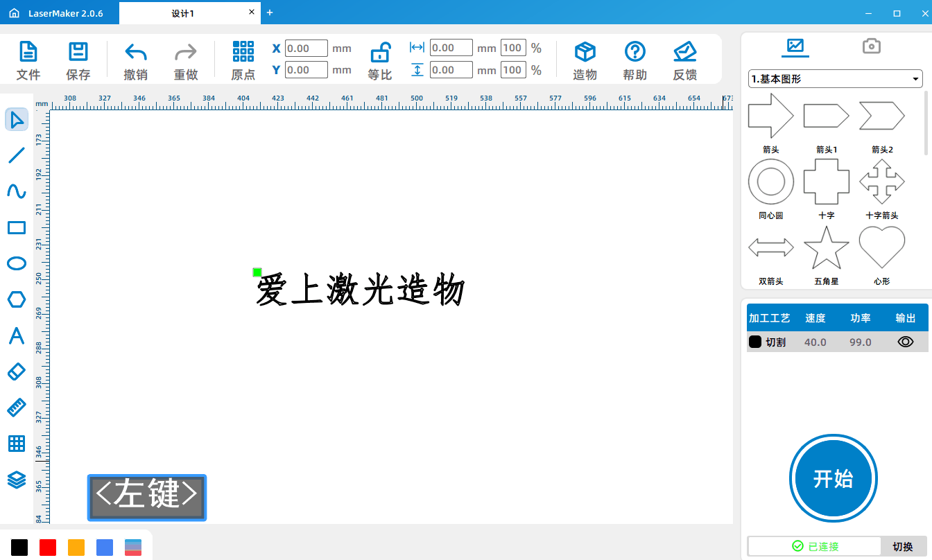Image resolution: width=932 pixels, height=560 pixels.
Task: Click the 爱上激光造物 text on canvas
Action: (360, 290)
